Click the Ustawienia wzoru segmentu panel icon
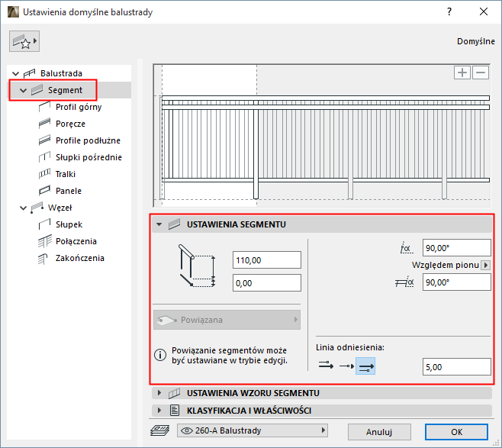502x448 pixels. 175,393
